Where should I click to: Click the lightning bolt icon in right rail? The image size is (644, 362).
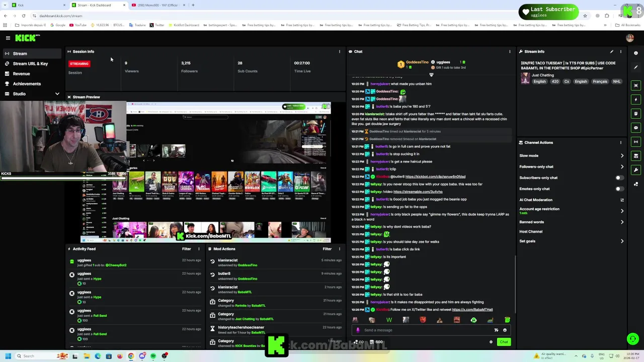coord(636,100)
